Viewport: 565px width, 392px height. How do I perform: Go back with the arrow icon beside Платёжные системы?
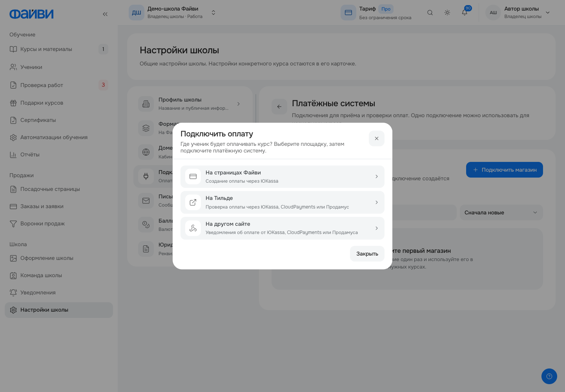[279, 107]
